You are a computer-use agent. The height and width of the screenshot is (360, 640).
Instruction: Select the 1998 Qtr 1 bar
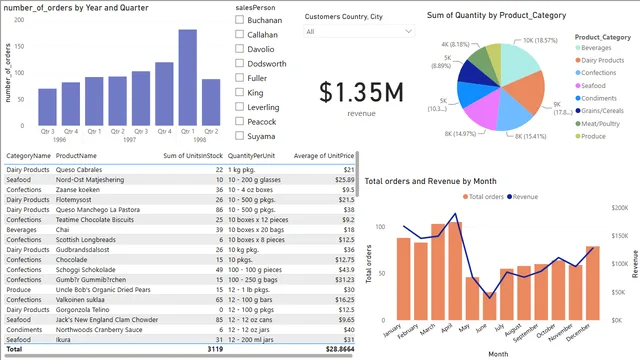click(188, 78)
